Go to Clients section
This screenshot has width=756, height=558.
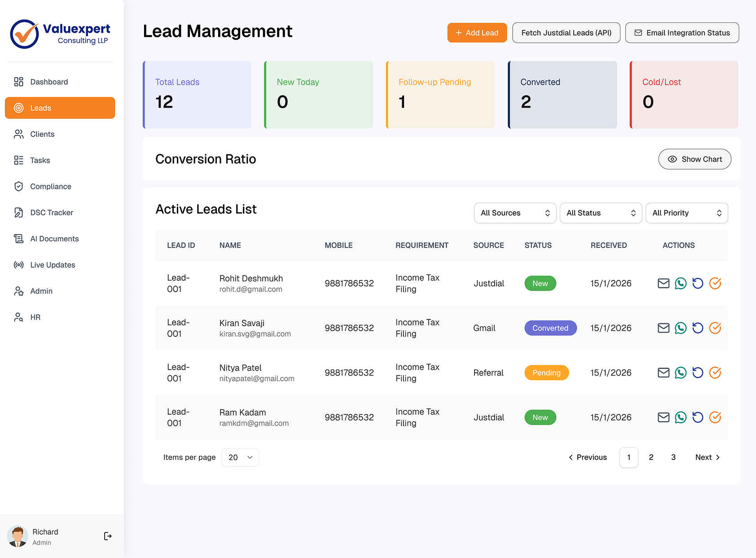(60, 134)
